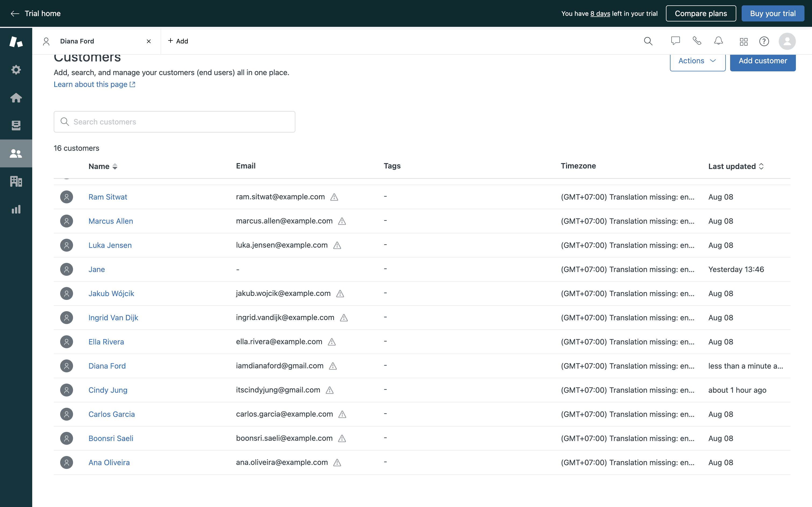Open Views icon in sidebar
This screenshot has width=812, height=507.
pyautogui.click(x=16, y=126)
